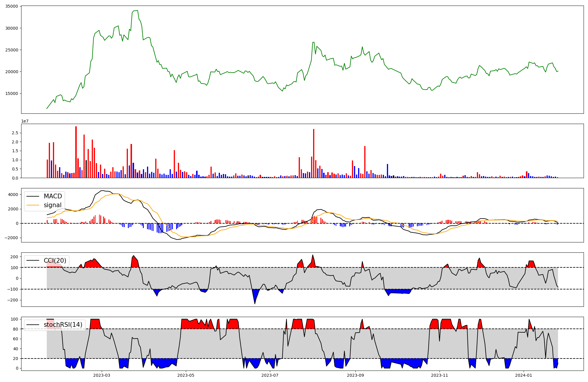
Task: Click the -200 label on CCI axis
Action: pyautogui.click(x=13, y=300)
